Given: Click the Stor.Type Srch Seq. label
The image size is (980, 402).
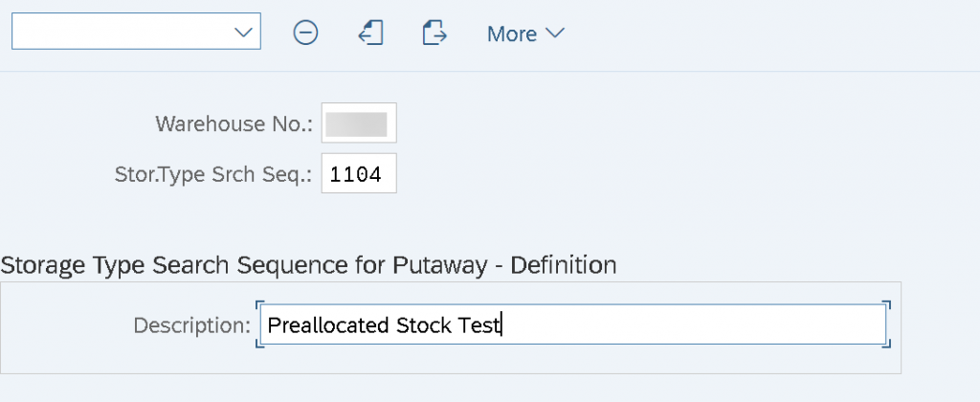Looking at the screenshot, I should click(x=213, y=174).
